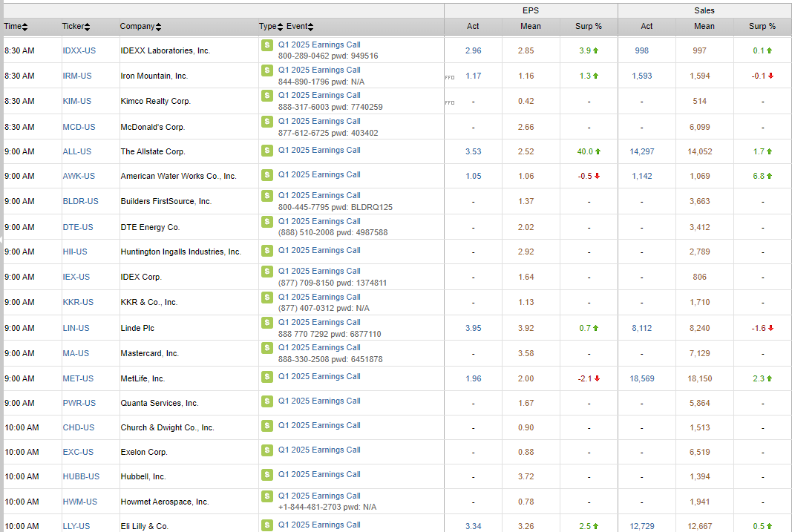Click the earnings icon in Hubbell row
Image resolution: width=792 pixels, height=532 pixels.
267,474
